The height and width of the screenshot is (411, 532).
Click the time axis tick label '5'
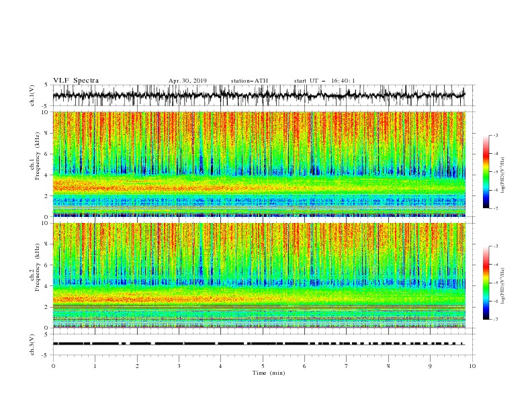coord(263,366)
